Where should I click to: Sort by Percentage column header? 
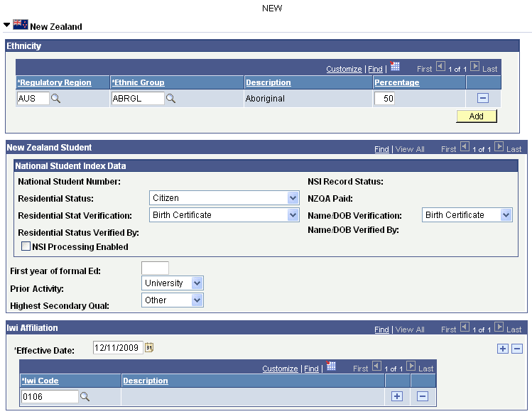click(397, 82)
